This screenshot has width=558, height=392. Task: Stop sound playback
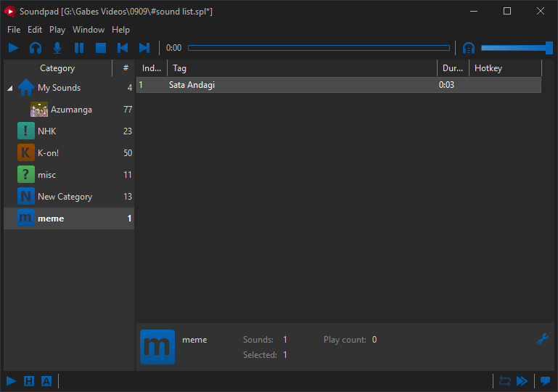(101, 48)
